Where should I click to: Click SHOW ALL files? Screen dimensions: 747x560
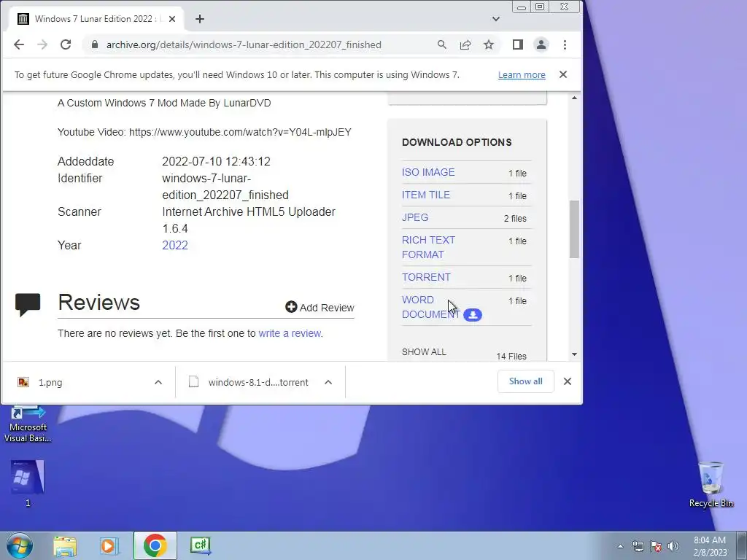pos(424,352)
